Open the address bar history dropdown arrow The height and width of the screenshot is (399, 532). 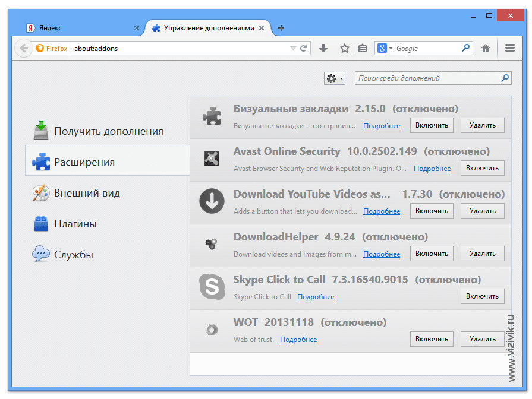click(293, 49)
